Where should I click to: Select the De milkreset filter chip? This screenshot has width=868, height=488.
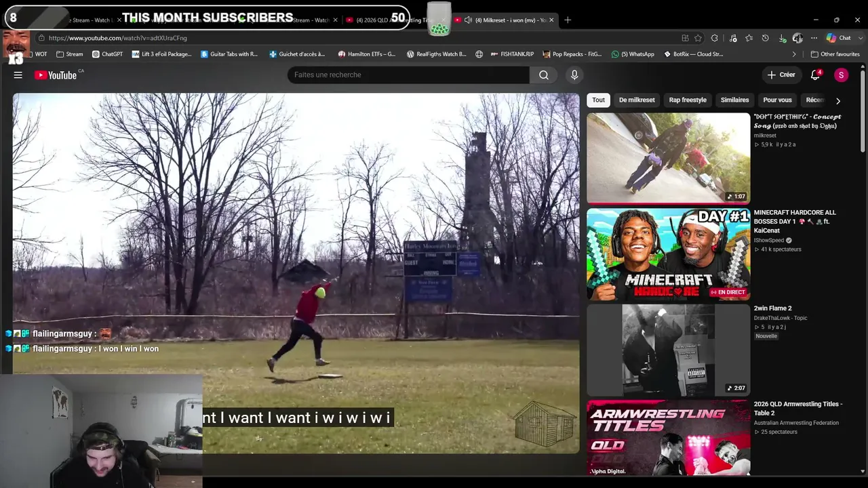tap(637, 100)
